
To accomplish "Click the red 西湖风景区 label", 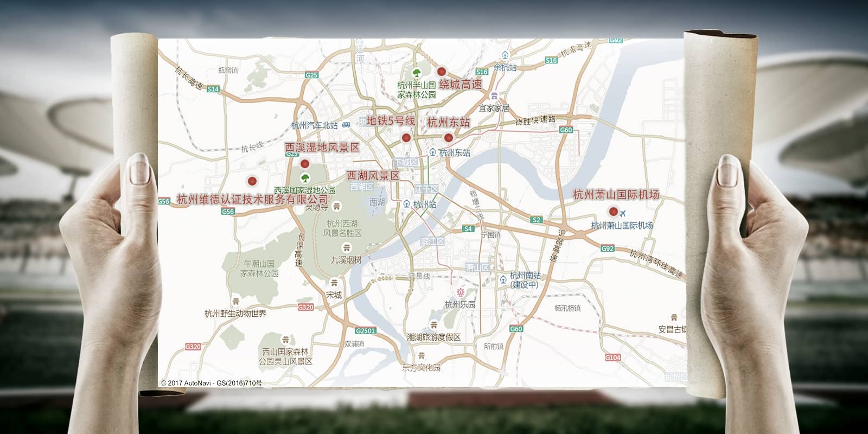I will [x=373, y=176].
